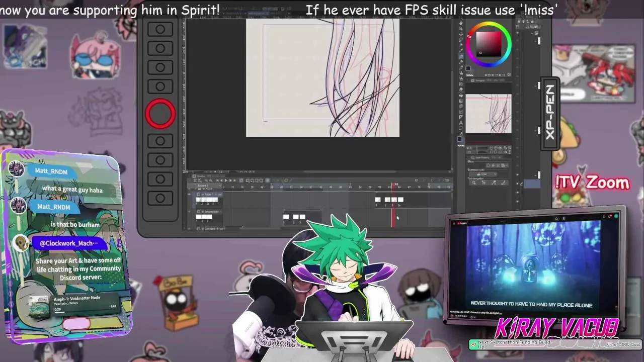This screenshot has height=362, width=644.
Task: Pick a shade in the color square
Action: click(x=489, y=44)
